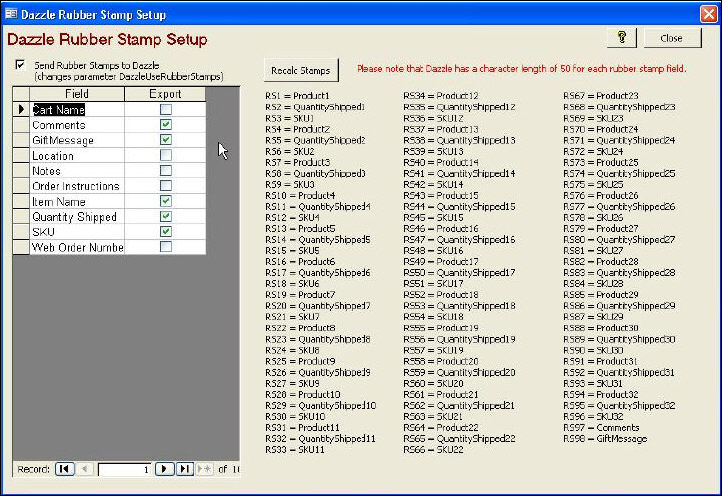Image resolution: width=722 pixels, height=496 pixels.
Task: Click the record number input field
Action: tap(124, 469)
